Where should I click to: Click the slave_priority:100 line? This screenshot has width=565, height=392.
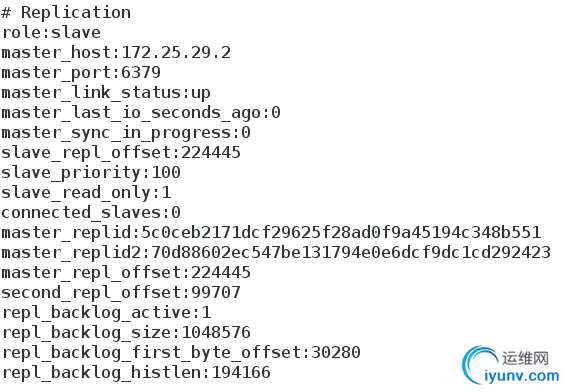click(x=91, y=173)
